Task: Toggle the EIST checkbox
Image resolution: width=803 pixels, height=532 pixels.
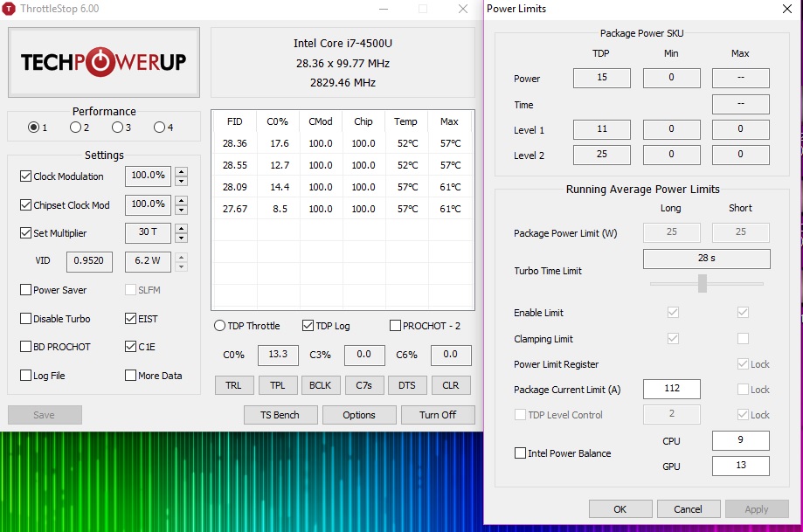Action: click(x=130, y=319)
